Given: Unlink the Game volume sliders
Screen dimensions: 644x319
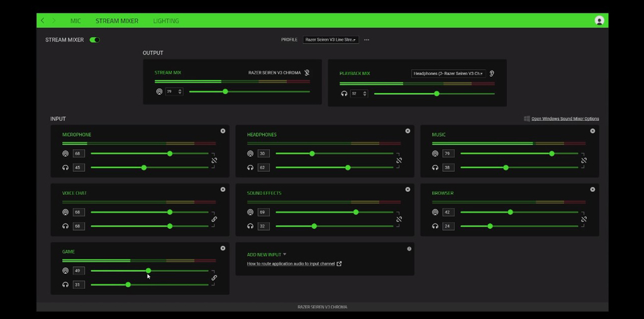Looking at the screenshot, I should [214, 278].
